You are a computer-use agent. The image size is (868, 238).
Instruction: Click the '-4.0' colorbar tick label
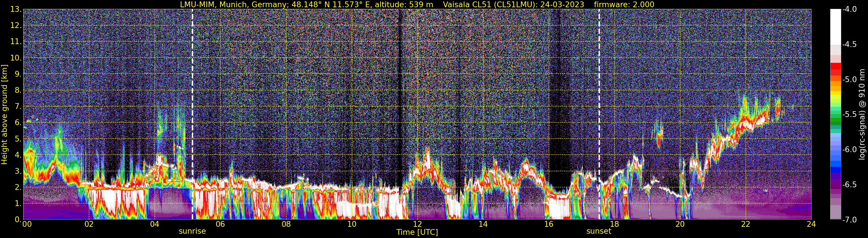(x=850, y=10)
